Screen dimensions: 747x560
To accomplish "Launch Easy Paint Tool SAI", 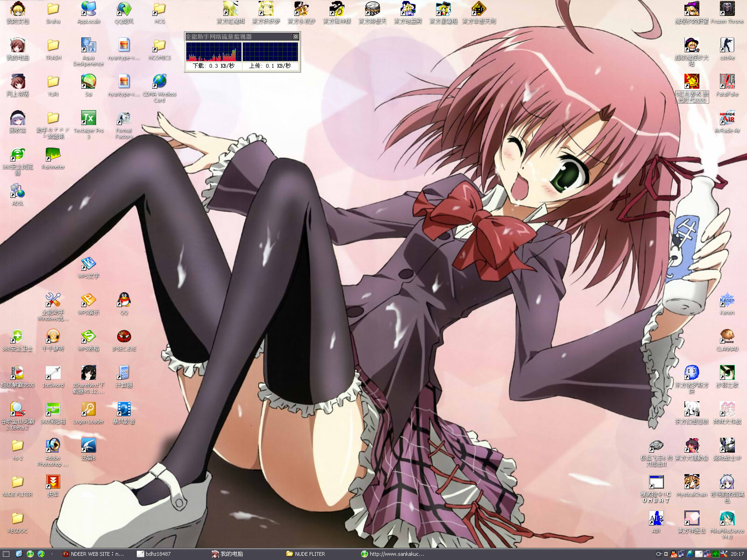I will (x=88, y=83).
